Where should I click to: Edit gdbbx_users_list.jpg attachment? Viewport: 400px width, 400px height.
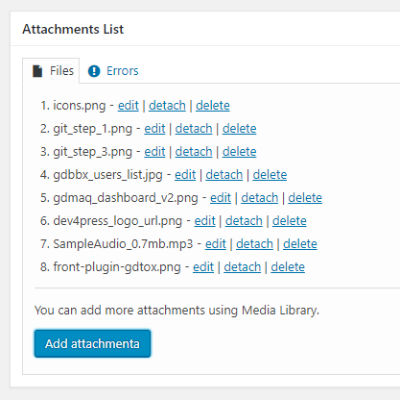(185, 175)
